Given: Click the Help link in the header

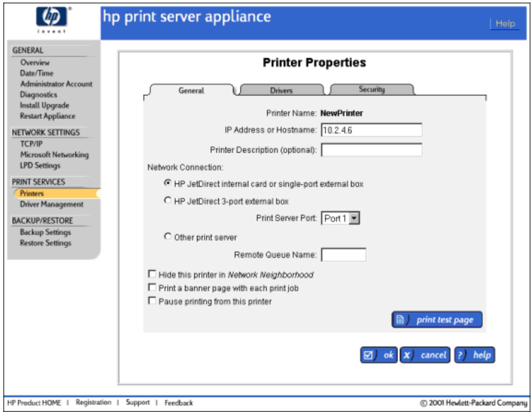Looking at the screenshot, I should click(505, 24).
